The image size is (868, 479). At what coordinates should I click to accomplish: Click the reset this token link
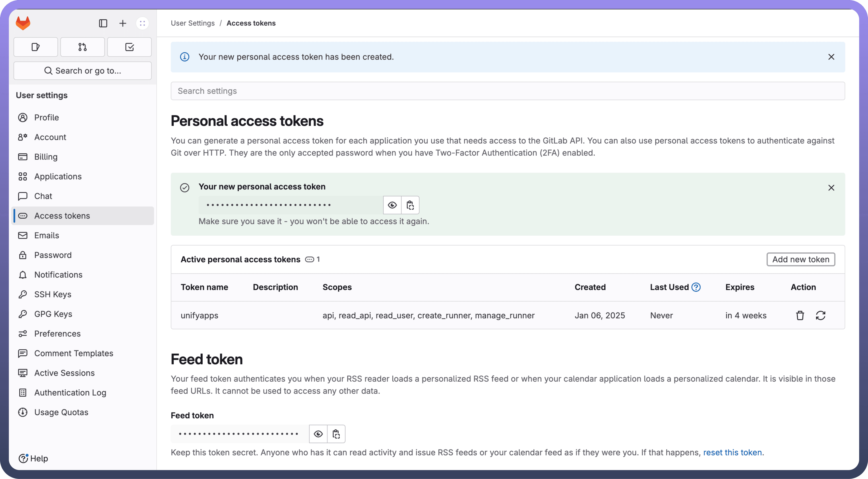point(732,452)
